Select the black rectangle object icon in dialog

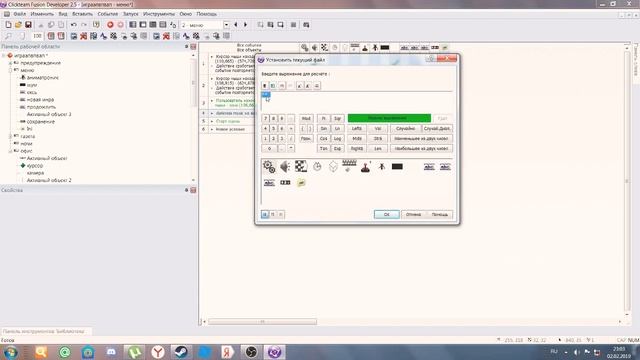(397, 167)
